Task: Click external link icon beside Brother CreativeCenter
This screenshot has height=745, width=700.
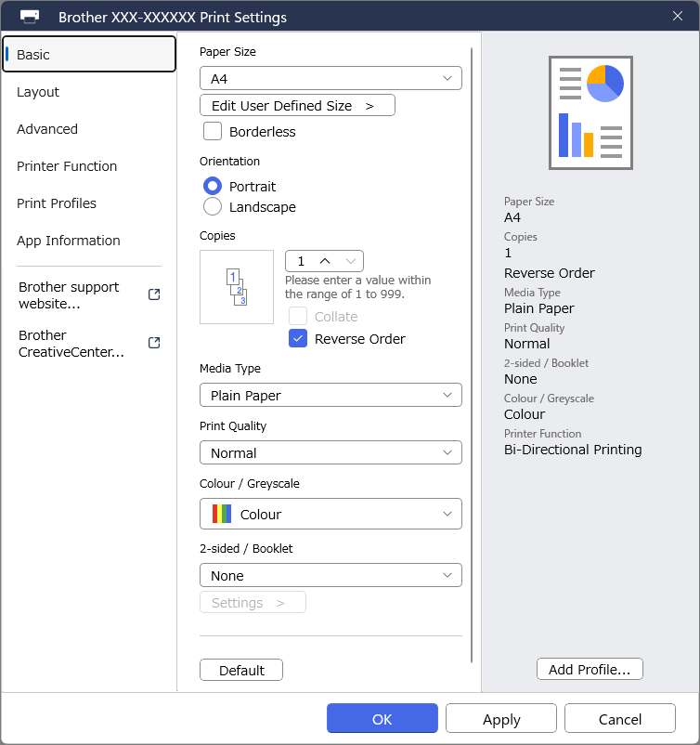Action: (154, 343)
